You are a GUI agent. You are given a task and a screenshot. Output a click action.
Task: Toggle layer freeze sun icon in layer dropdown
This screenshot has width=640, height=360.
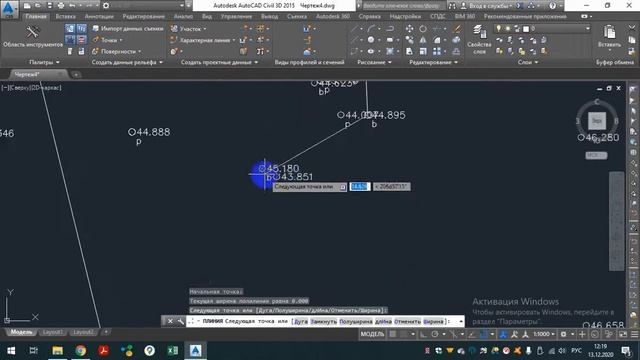pos(507,29)
